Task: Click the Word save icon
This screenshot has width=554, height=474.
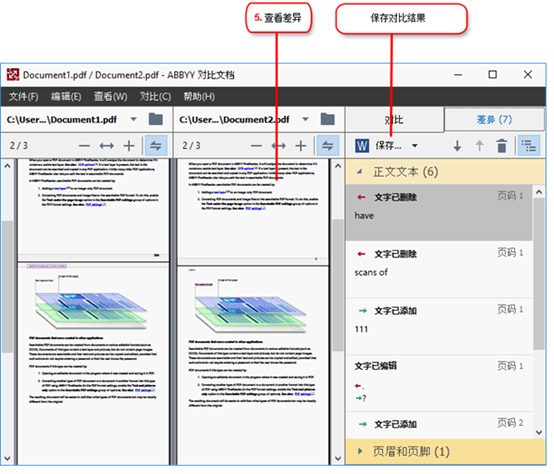Action: [362, 146]
